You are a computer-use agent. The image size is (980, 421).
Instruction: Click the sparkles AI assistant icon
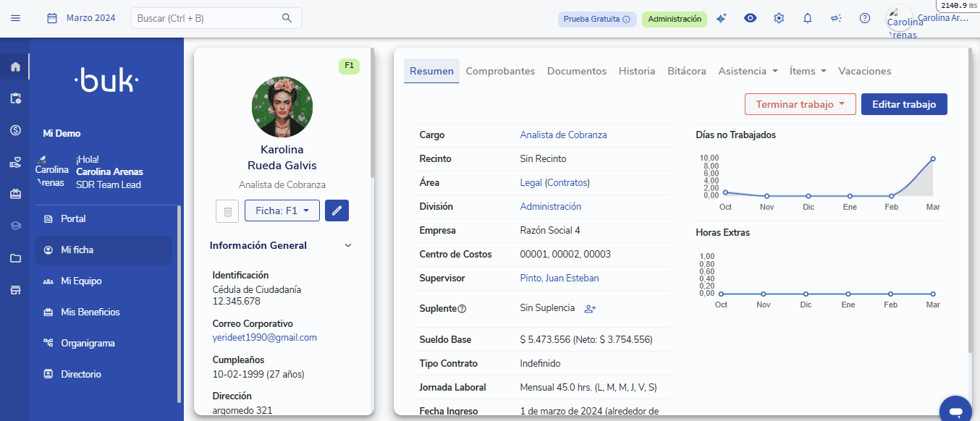[x=721, y=18]
